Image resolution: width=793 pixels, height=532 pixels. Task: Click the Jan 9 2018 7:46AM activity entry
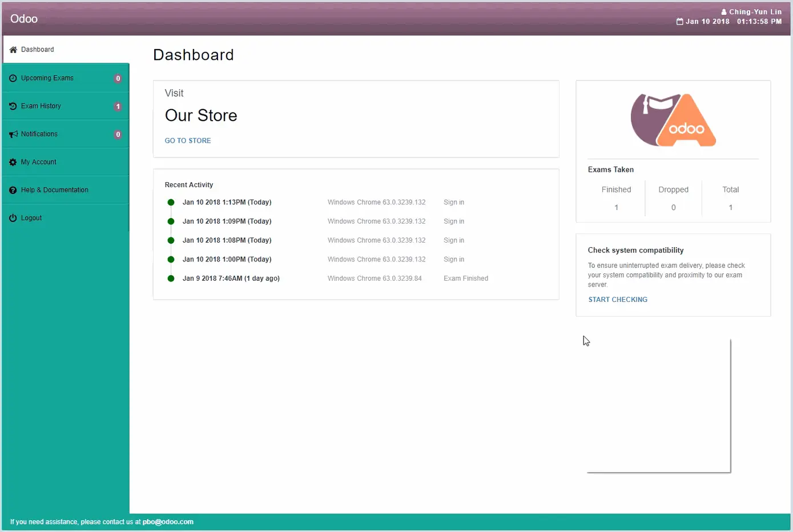coord(231,279)
